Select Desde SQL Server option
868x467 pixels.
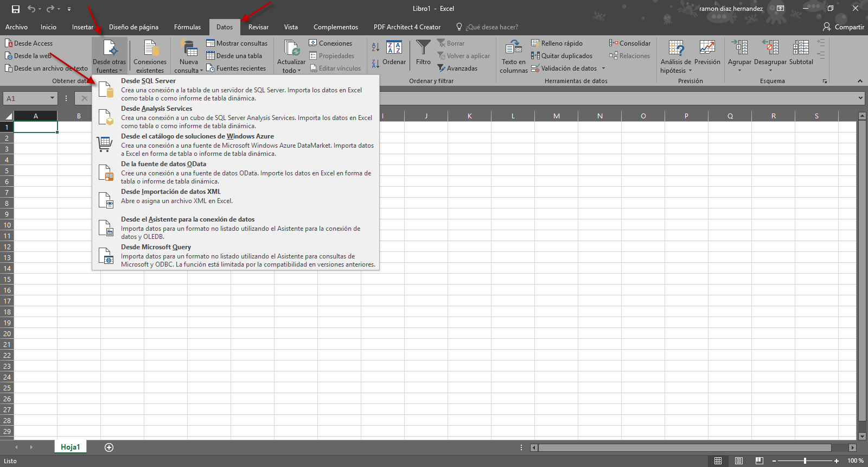click(x=235, y=89)
